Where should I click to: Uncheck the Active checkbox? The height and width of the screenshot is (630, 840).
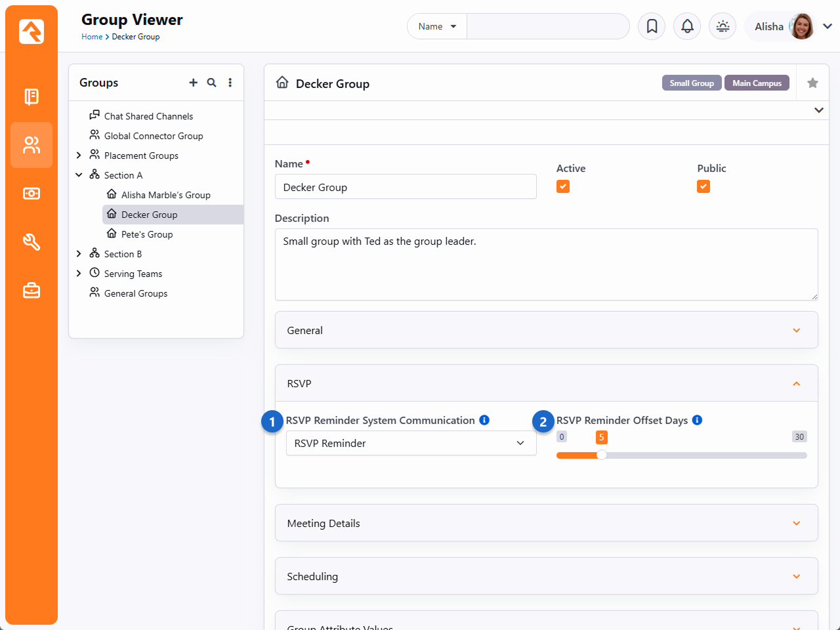coord(563,186)
